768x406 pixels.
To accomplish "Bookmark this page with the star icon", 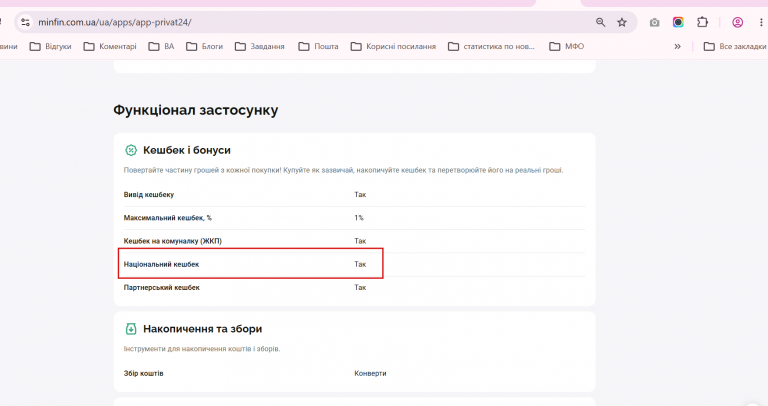I will [x=622, y=22].
